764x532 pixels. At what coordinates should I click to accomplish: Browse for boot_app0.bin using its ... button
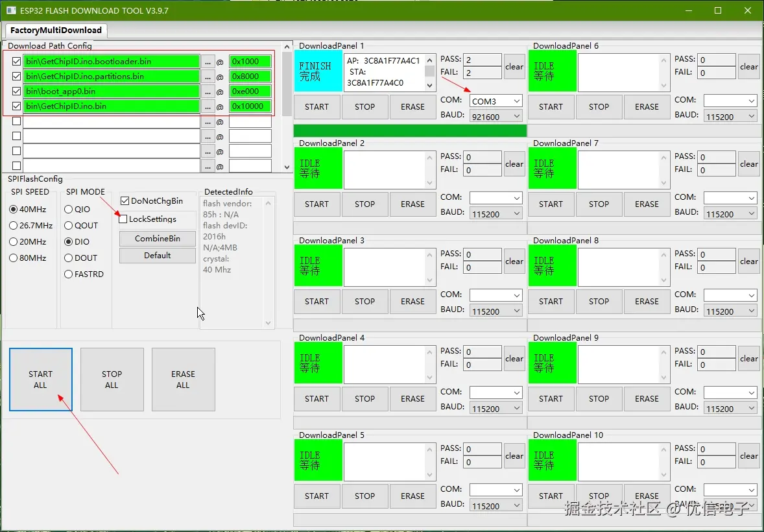pos(208,91)
